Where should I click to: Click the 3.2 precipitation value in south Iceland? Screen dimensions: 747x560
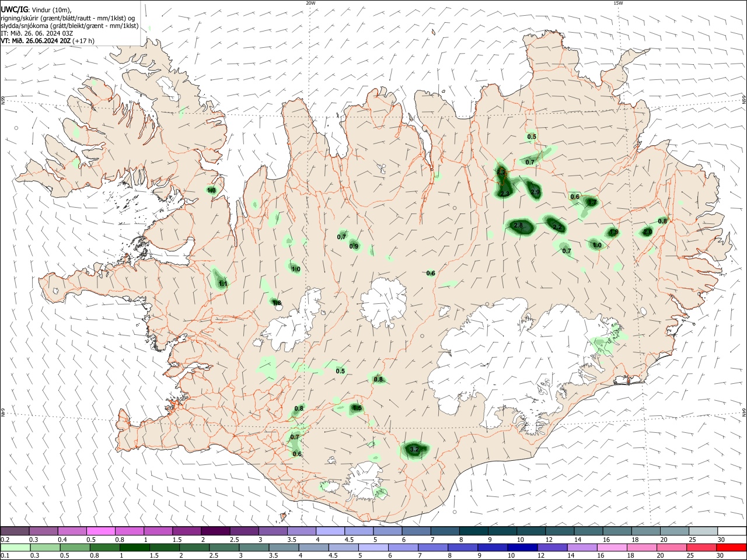pos(414,449)
